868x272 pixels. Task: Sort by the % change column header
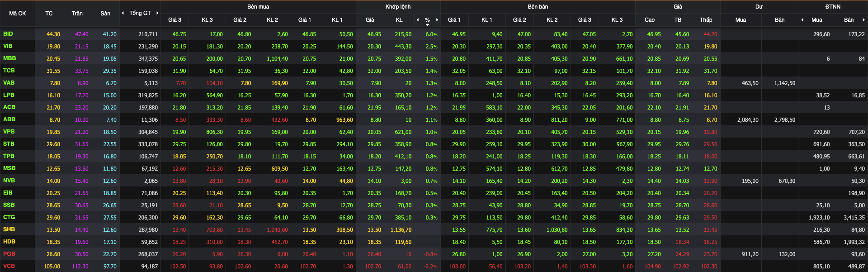427,20
